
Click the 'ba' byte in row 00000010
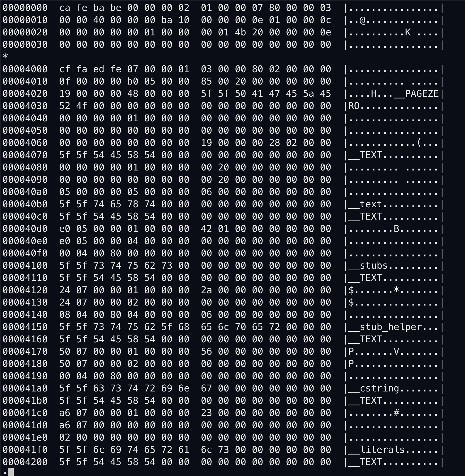tap(167, 20)
